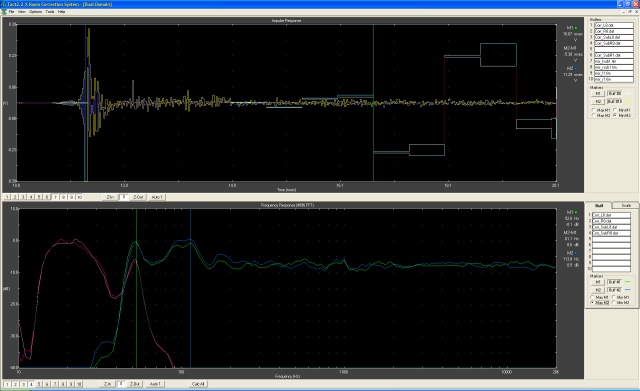Open the Tools menu
Screen dimensions: 640x391
(x=50, y=12)
